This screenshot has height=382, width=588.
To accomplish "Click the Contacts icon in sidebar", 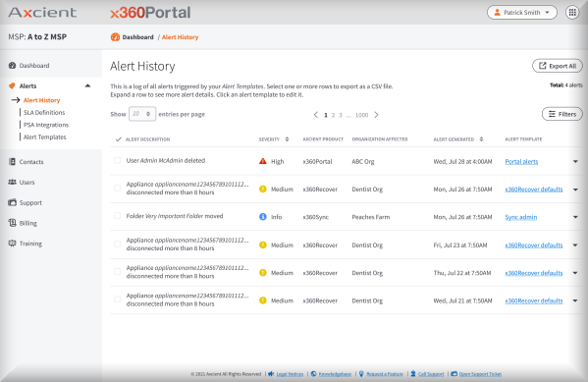I will pos(12,162).
